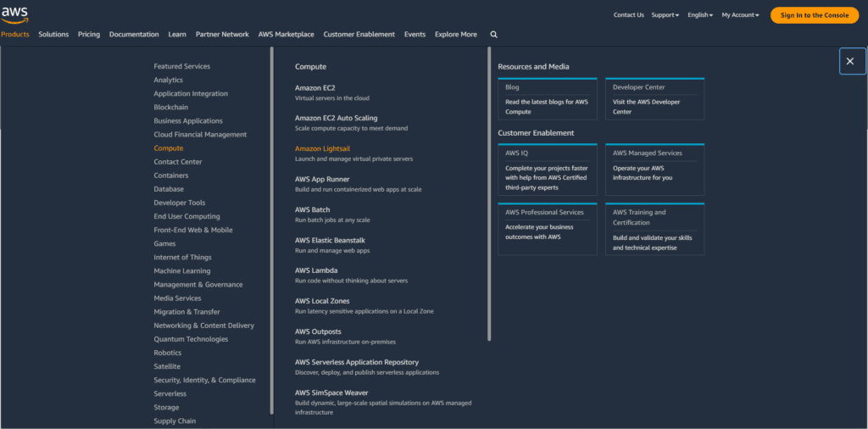Choose Quantum Technologies category
Viewport: 868px width, 429px height.
point(191,339)
